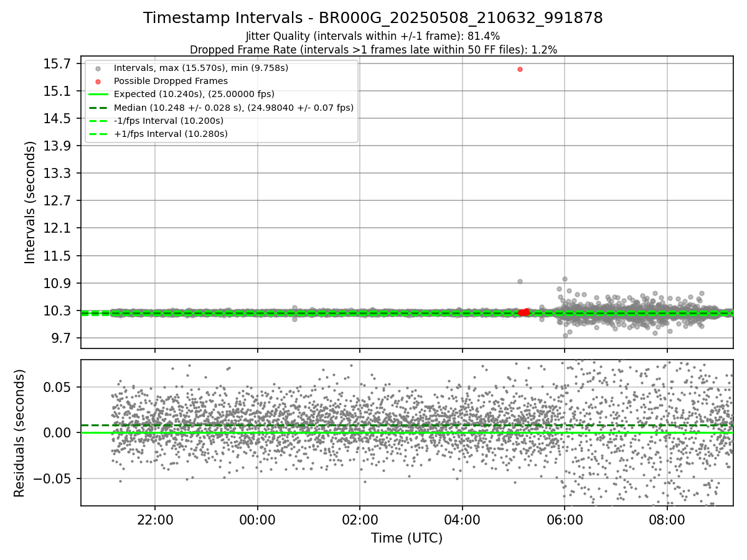Click the '08:00' x-axis tick label
747x560 pixels.
point(667,519)
